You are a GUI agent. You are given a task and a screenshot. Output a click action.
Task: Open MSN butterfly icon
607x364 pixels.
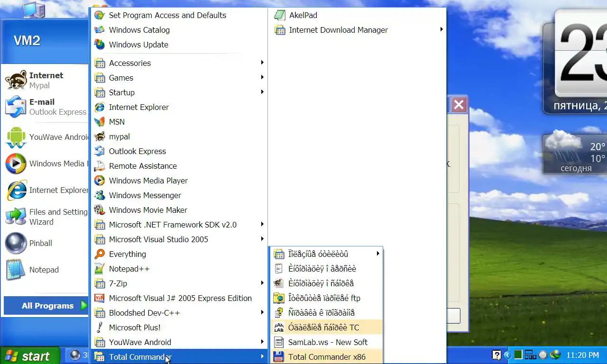[x=100, y=122]
